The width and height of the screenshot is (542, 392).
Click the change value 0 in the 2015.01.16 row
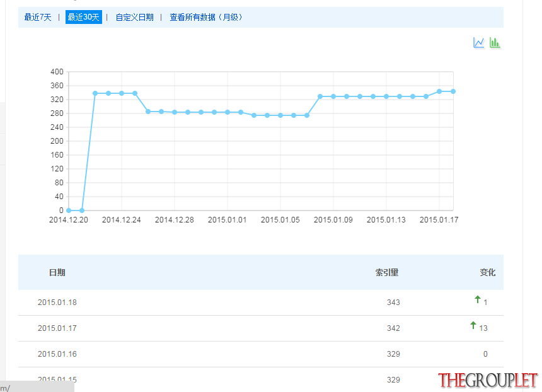(x=485, y=354)
